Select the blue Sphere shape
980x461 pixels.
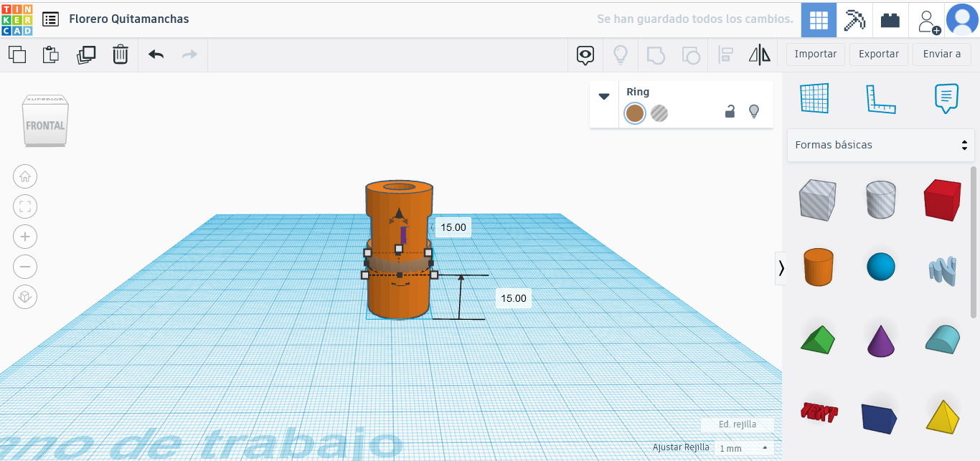tap(881, 267)
